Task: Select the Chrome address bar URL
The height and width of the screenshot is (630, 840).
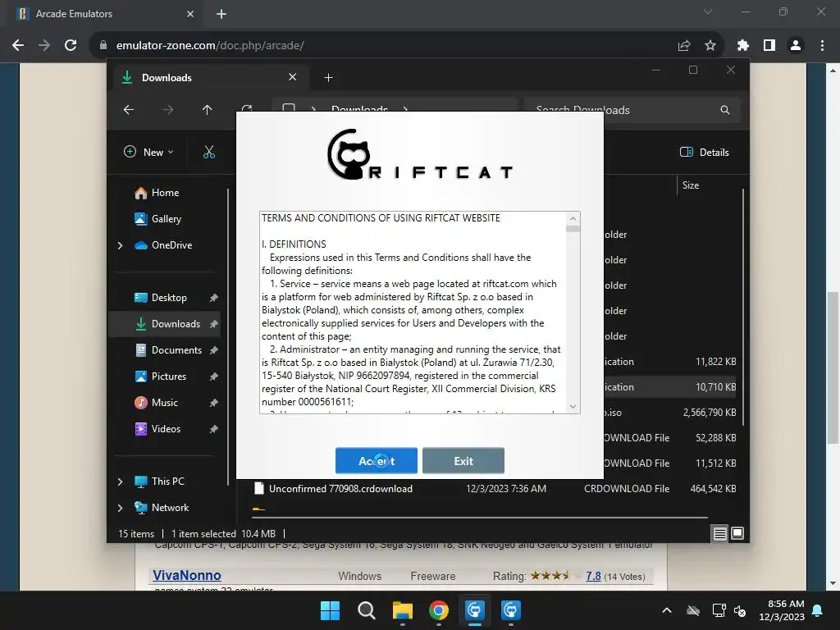Action: [210, 46]
